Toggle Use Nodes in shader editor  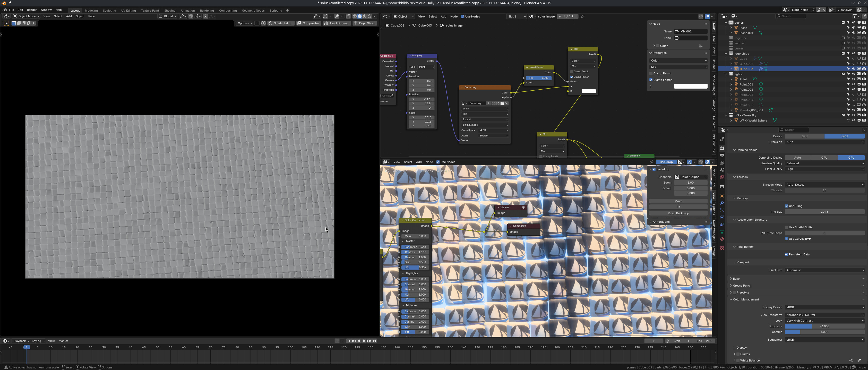(x=463, y=16)
